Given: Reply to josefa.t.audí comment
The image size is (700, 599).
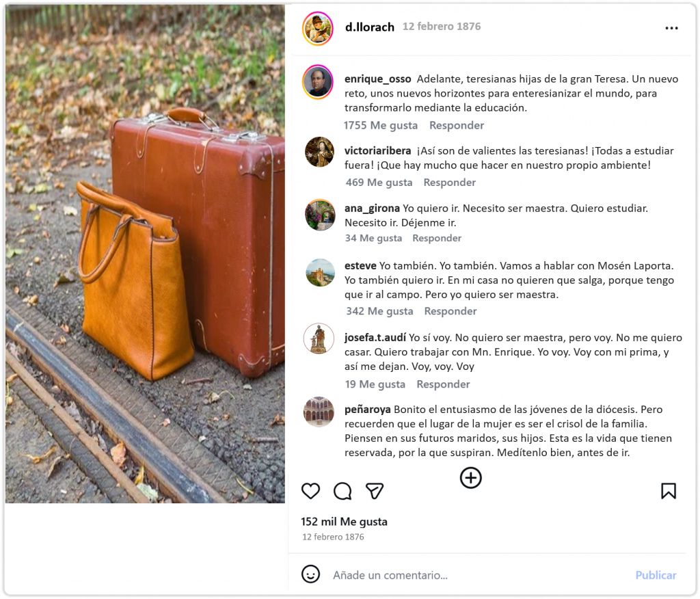Looking at the screenshot, I should click(443, 384).
